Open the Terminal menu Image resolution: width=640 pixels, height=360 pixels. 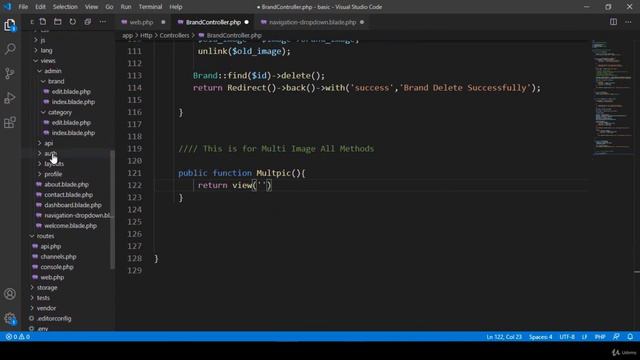150,7
